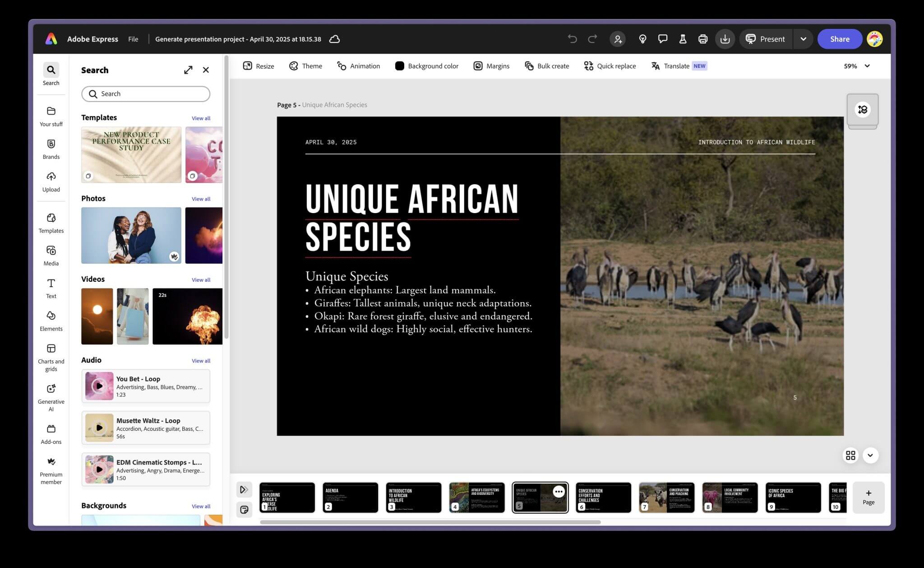This screenshot has width=924, height=568.
Task: Click the Adobe Express home logo
Action: click(51, 39)
